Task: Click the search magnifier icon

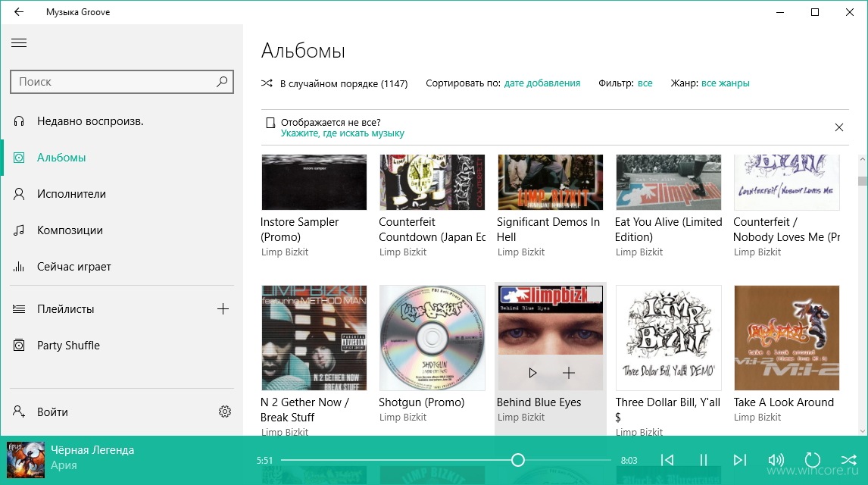Action: point(222,81)
